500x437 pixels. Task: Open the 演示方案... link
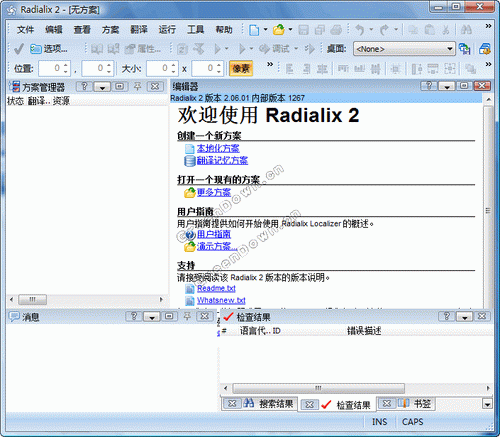click(x=217, y=246)
